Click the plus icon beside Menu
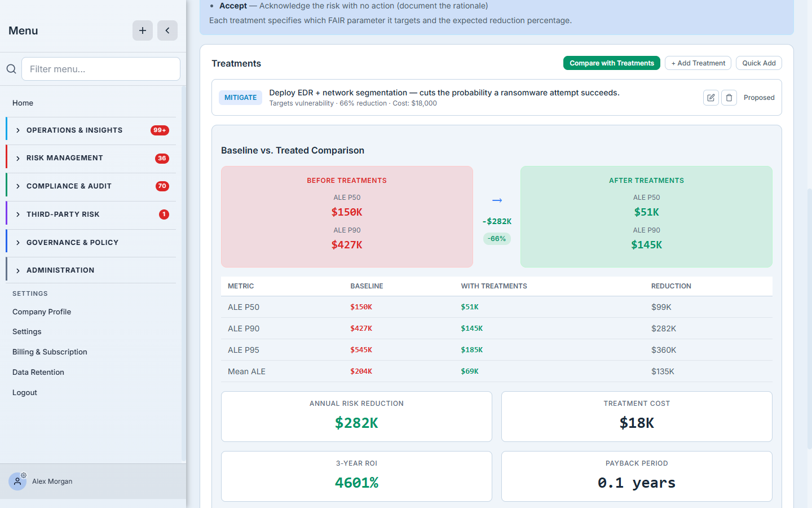The height and width of the screenshot is (508, 812). [x=143, y=30]
